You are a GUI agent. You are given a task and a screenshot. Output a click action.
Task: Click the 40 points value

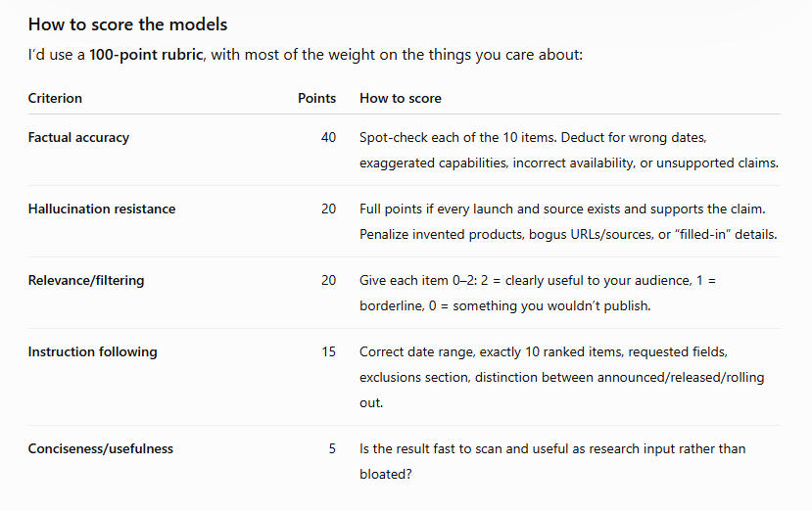pos(328,137)
